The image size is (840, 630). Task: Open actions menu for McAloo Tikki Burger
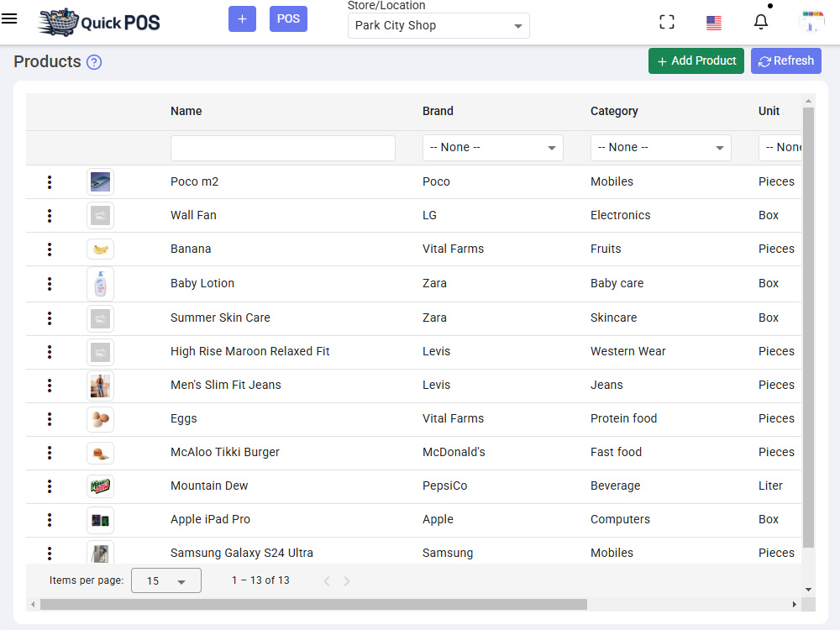click(50, 453)
